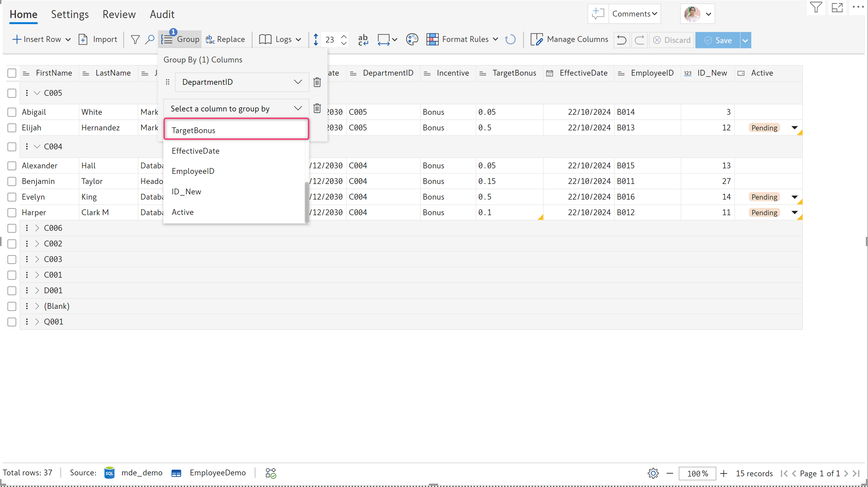The width and height of the screenshot is (868, 487).
Task: Click the filter funnel icon in toolbar
Action: (x=135, y=39)
